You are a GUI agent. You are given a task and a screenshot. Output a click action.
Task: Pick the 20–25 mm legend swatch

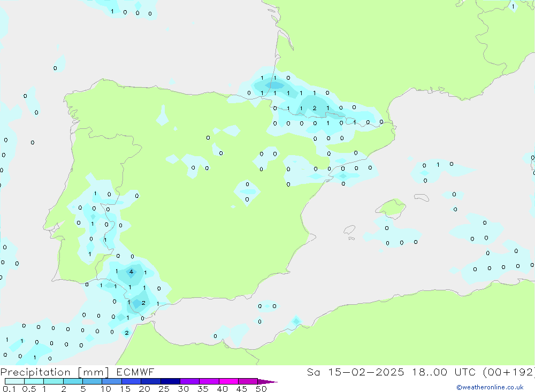[x=150, y=381]
